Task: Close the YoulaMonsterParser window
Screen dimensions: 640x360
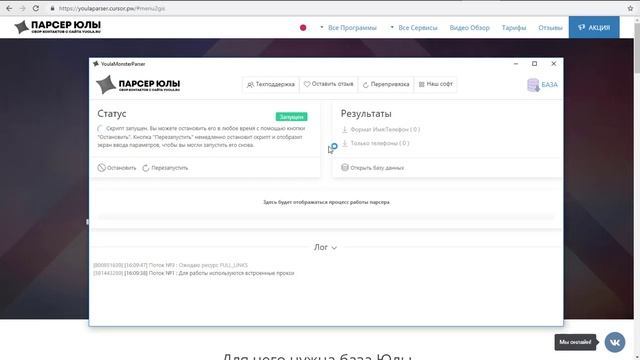Action: click(x=553, y=64)
